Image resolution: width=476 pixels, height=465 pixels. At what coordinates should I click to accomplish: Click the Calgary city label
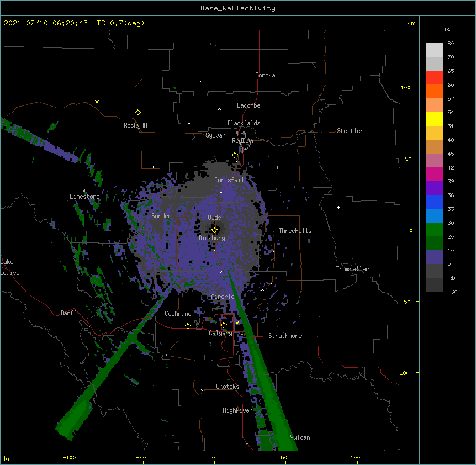pos(220,333)
